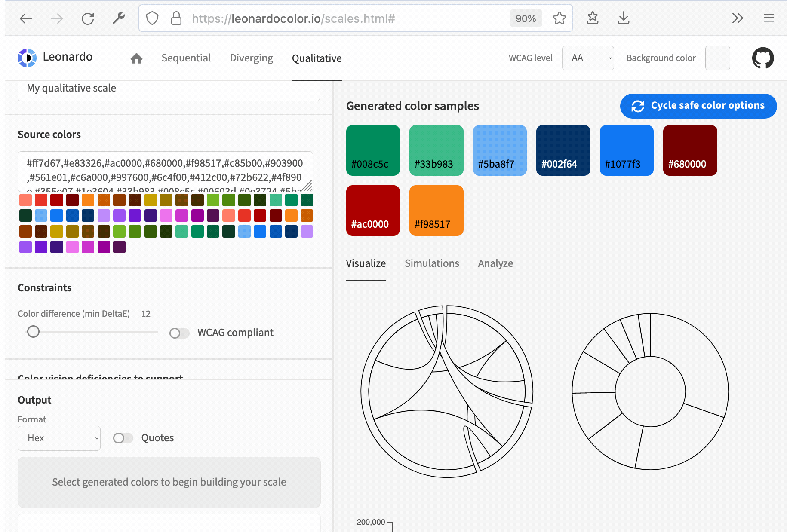Go to the home page icon

tap(136, 58)
